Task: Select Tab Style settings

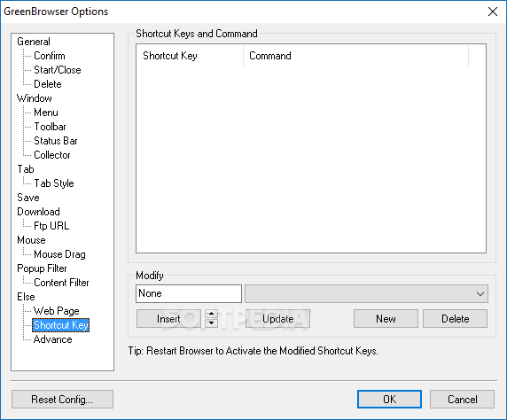Action: coord(54,183)
